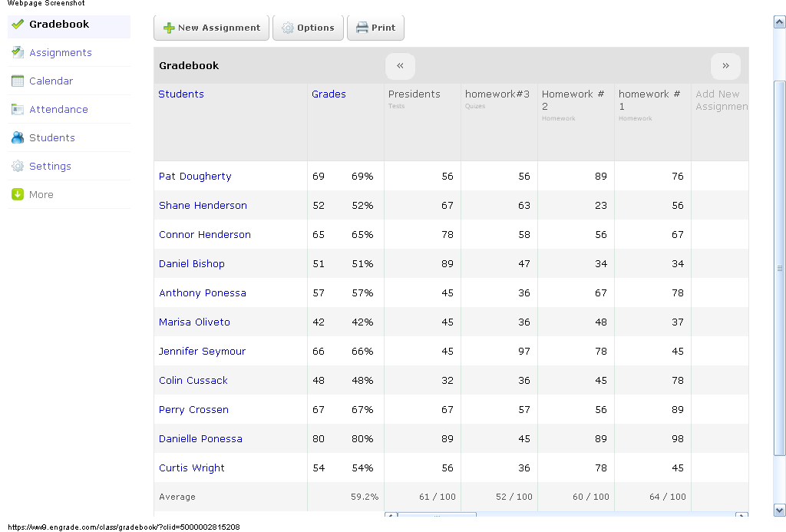Click the Calendar icon in sidebar
The width and height of the screenshot is (786, 532).
click(x=18, y=81)
